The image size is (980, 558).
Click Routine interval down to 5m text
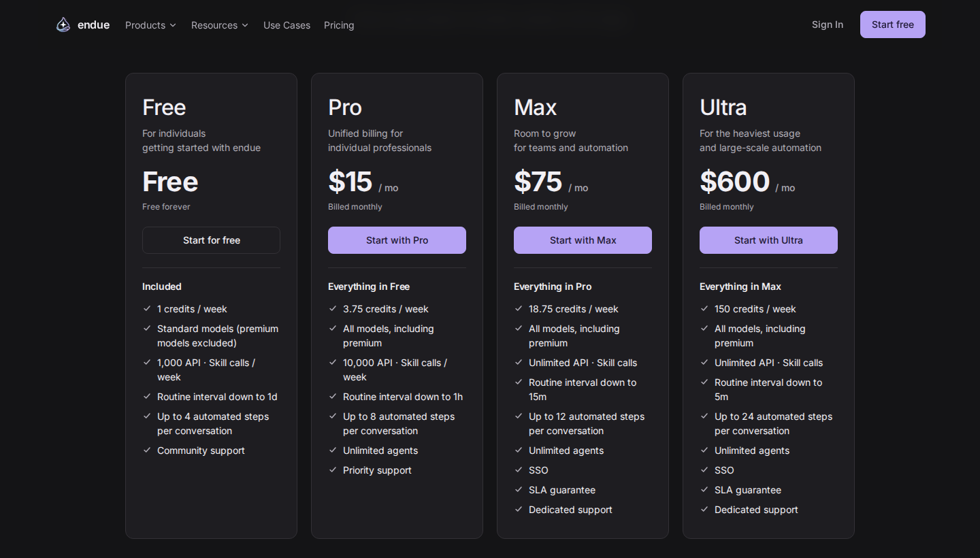coord(768,389)
